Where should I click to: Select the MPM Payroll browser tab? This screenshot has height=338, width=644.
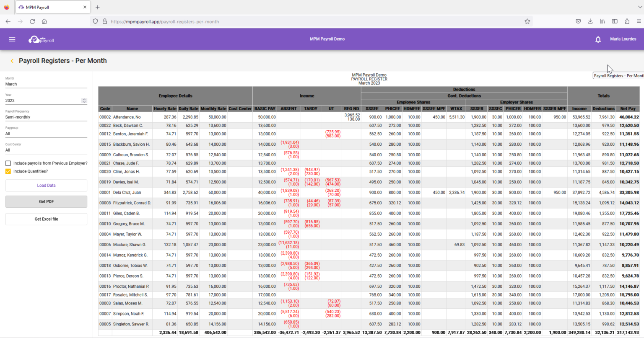click(53, 7)
